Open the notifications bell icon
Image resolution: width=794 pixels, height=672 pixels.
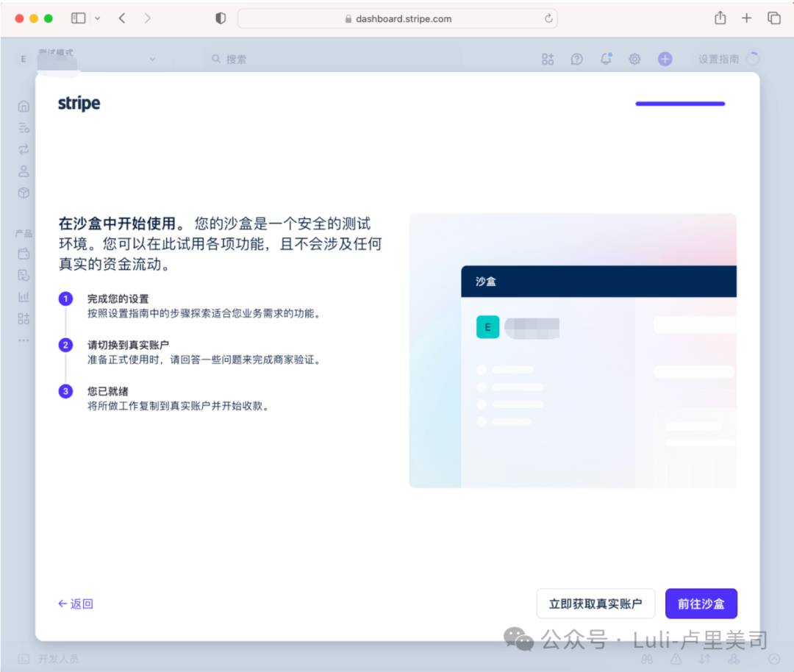click(606, 59)
